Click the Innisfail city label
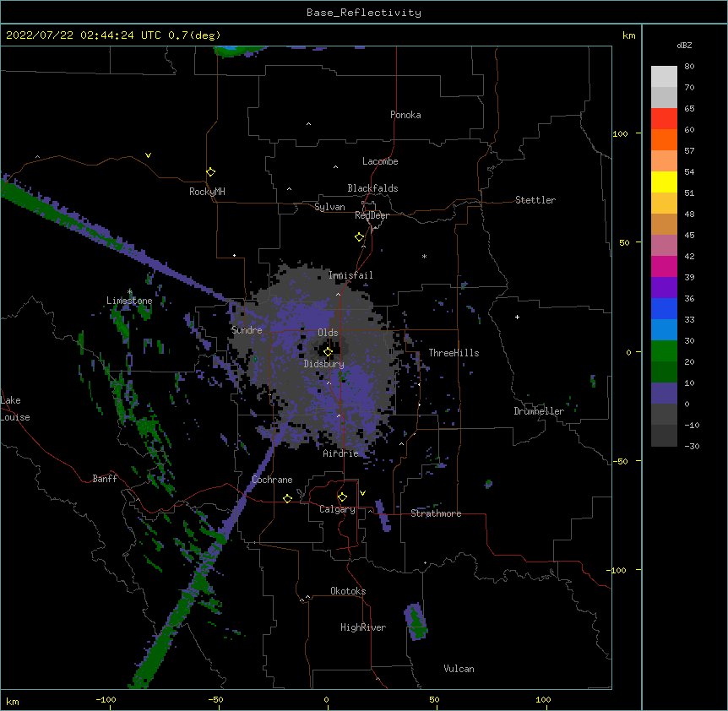The width and height of the screenshot is (728, 711). coord(350,275)
